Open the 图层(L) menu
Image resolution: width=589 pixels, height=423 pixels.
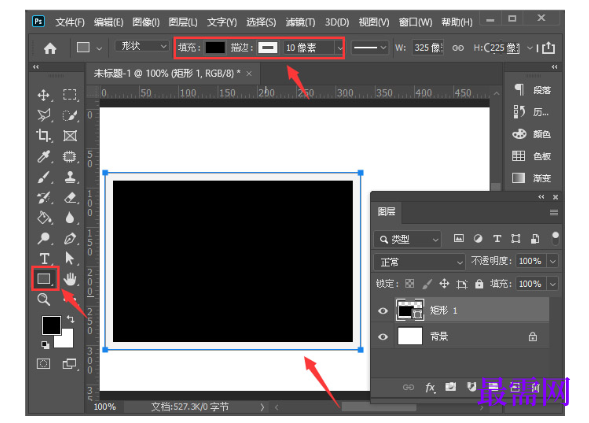(x=183, y=22)
